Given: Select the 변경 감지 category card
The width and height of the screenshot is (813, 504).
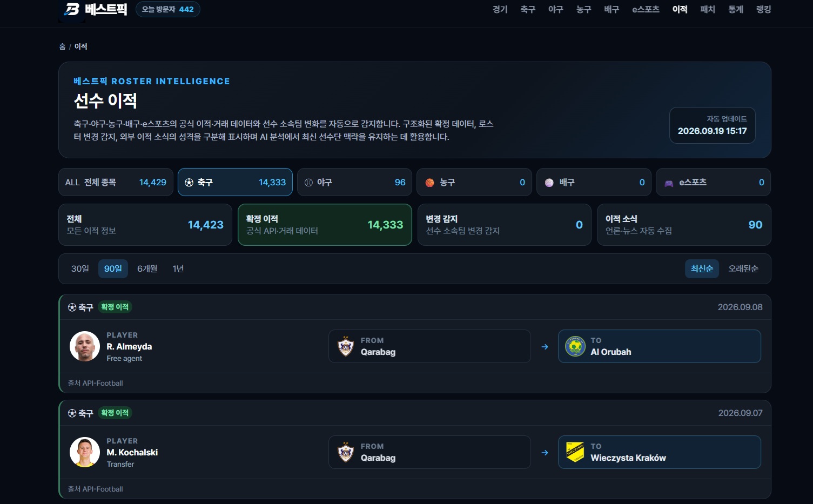Looking at the screenshot, I should pyautogui.click(x=505, y=225).
